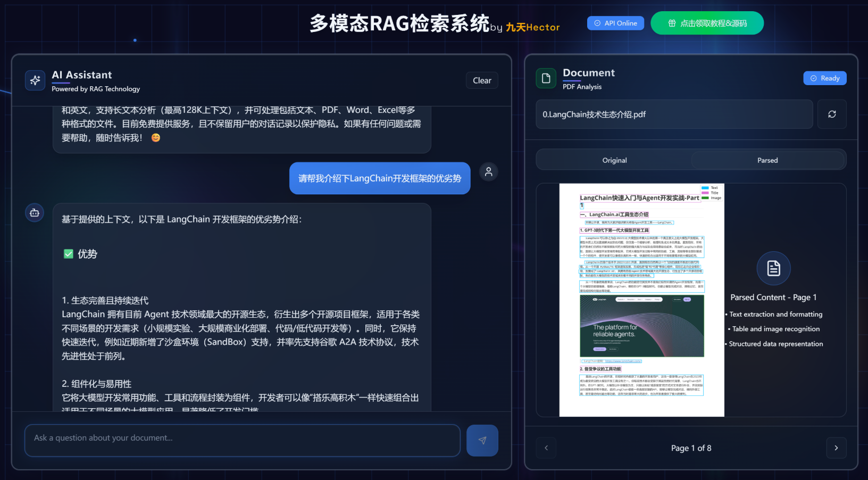
Task: Select the 0.LangChain技术生态介绍.pdf file field
Action: point(674,114)
